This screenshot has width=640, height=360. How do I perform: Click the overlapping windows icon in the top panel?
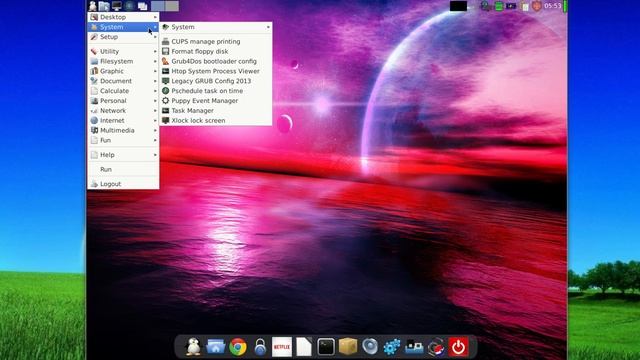142,6
